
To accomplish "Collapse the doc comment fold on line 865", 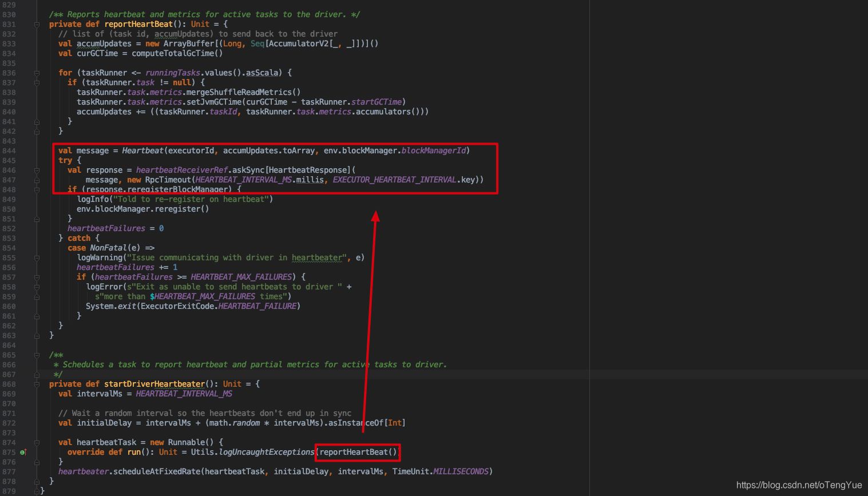I will [x=37, y=355].
